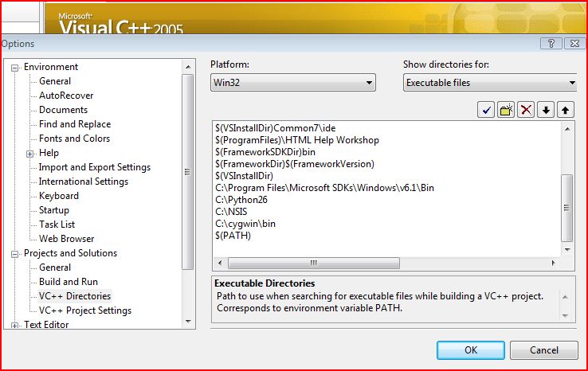
Task: Select Web Browser item
Action: click(66, 238)
